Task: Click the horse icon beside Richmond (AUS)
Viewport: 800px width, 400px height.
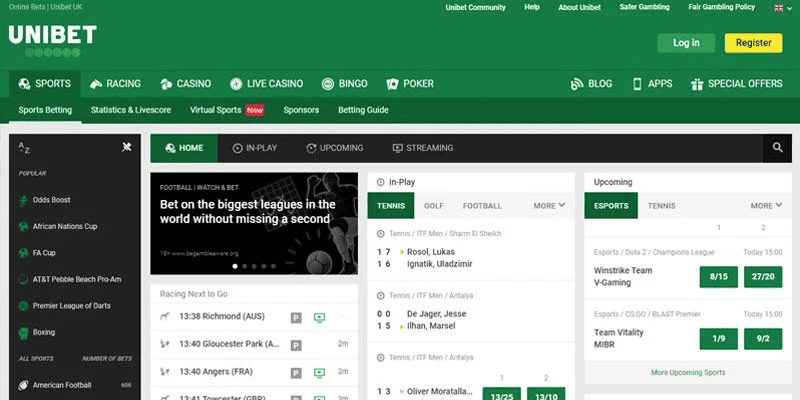Action: (165, 317)
